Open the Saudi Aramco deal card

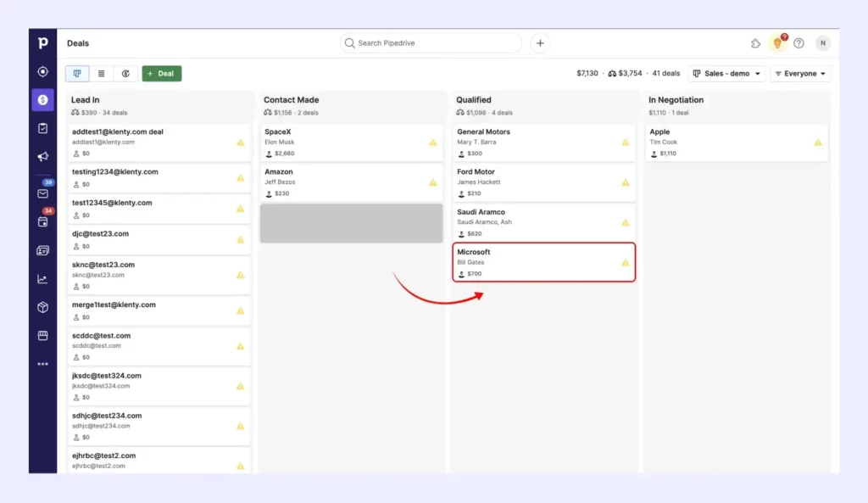[544, 222]
